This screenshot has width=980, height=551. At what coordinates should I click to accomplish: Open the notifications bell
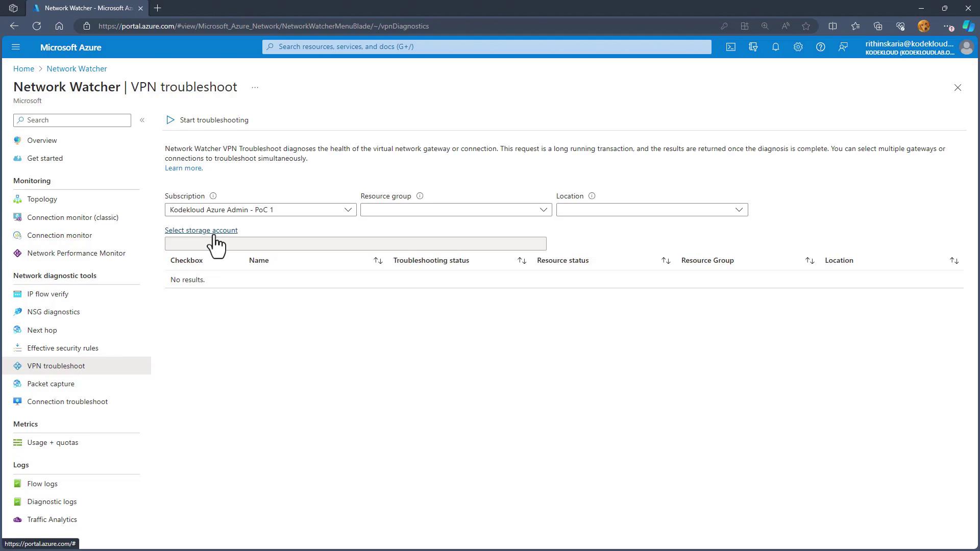click(775, 47)
